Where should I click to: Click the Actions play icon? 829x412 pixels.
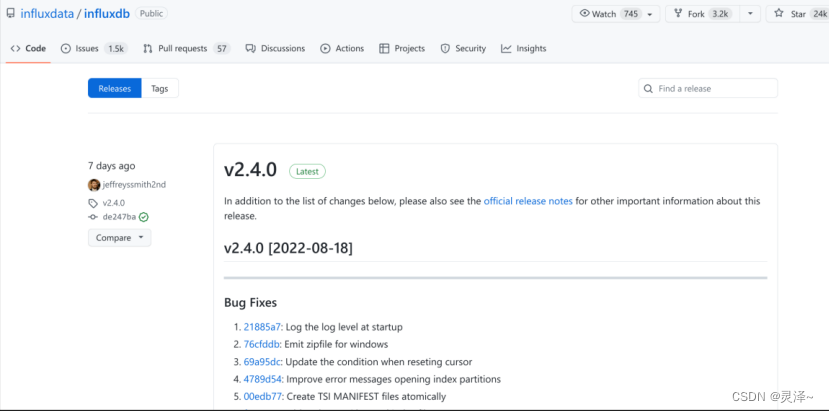[x=325, y=48]
